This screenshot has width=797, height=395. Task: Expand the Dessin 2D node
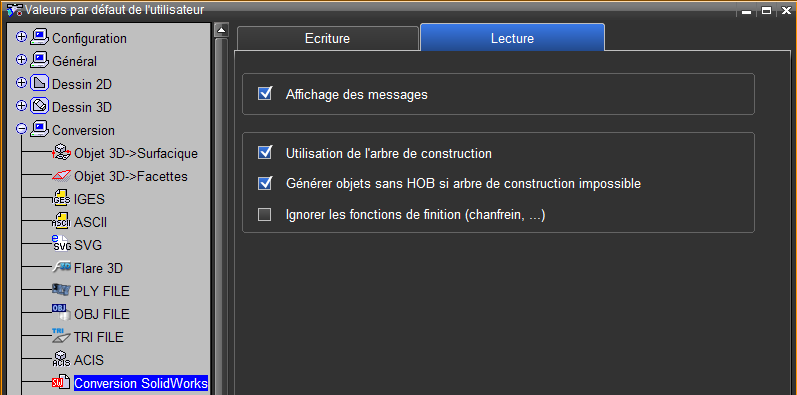click(x=21, y=82)
